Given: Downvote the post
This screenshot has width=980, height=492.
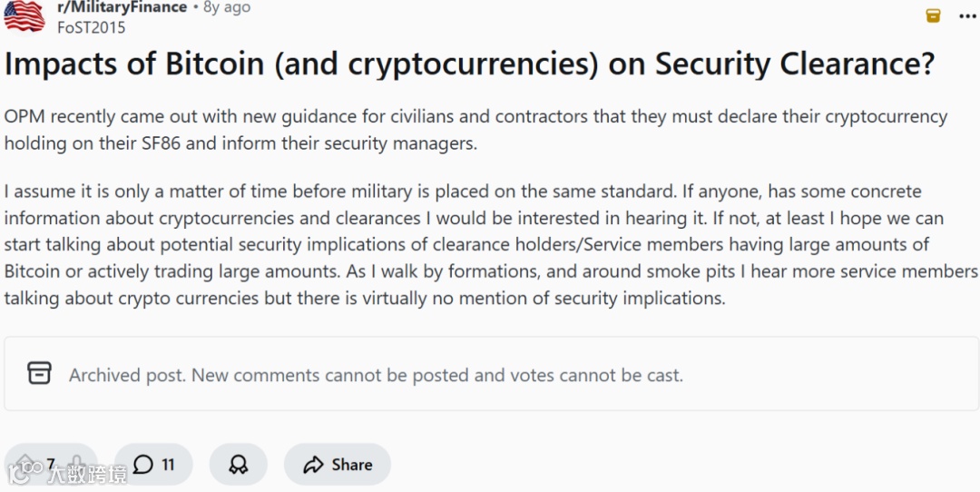Looking at the screenshot, I should tap(79, 464).
